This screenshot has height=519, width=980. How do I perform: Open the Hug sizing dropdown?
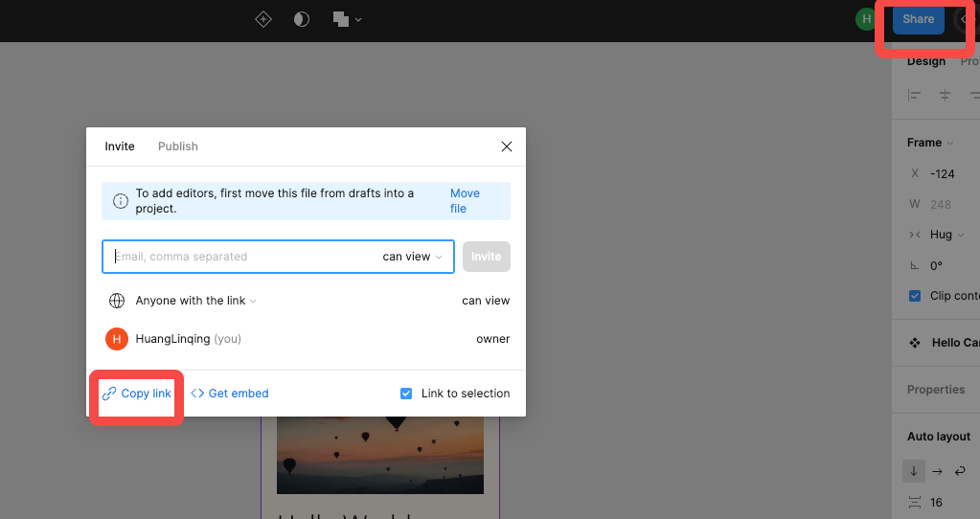tap(946, 235)
